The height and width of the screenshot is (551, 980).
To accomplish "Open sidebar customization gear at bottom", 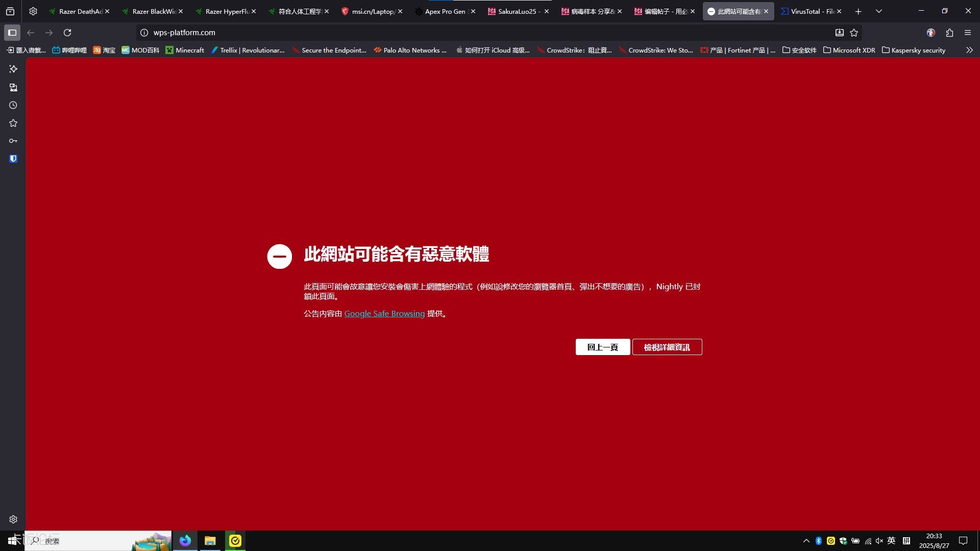I will click(x=13, y=519).
